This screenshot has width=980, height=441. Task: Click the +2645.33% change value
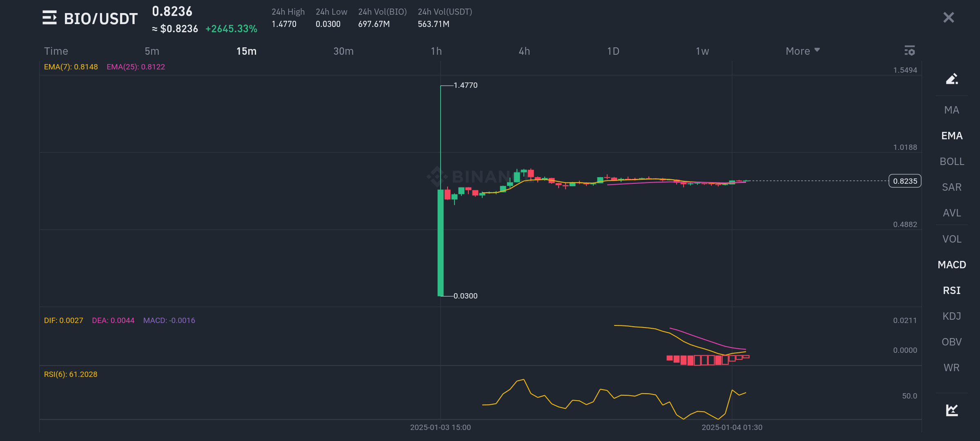click(232, 29)
